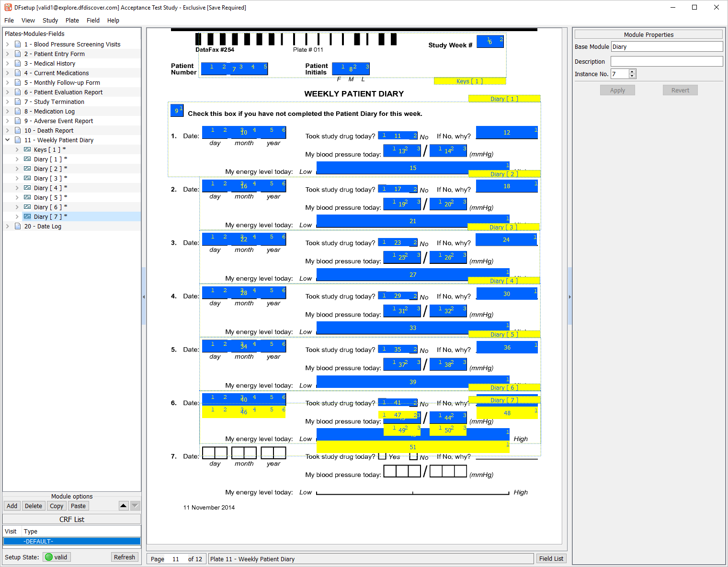Expand the Adverse Event Report plate
The image size is (728, 567).
click(8, 121)
